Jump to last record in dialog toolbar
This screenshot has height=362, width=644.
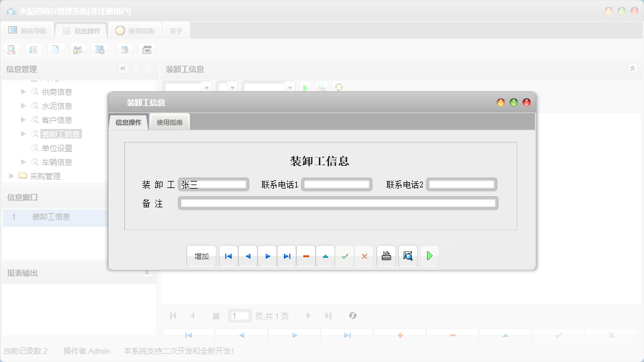click(x=287, y=256)
